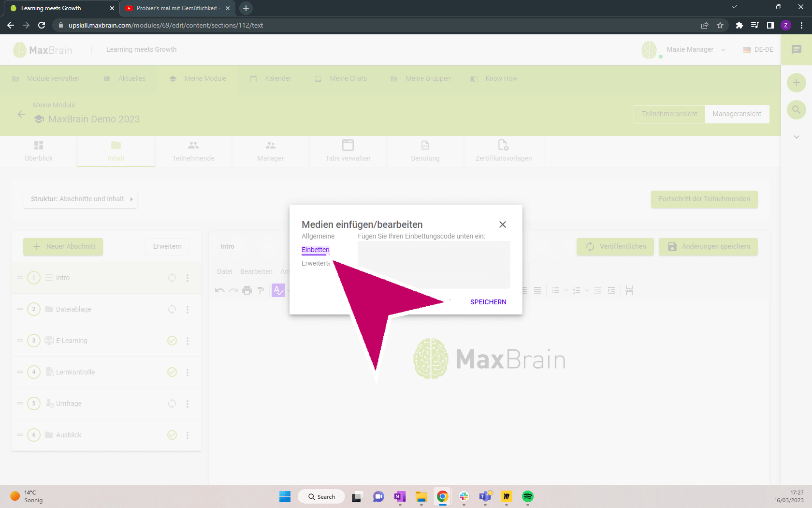
Task: Open the bullet list style dropdown
Action: point(566,290)
